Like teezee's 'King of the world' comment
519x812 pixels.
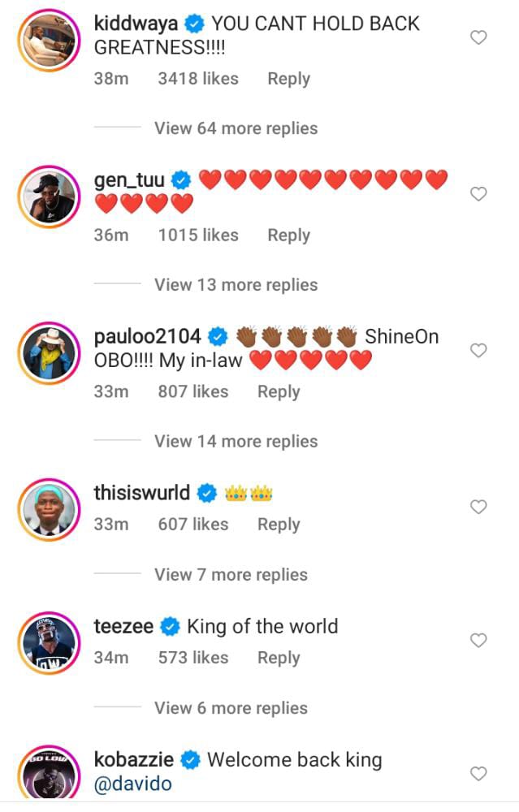pyautogui.click(x=479, y=640)
